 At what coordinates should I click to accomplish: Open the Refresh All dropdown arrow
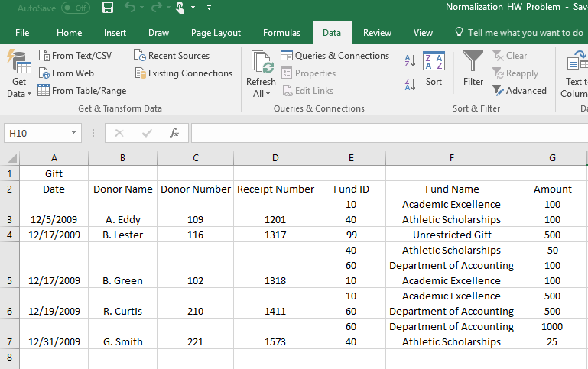click(x=267, y=94)
